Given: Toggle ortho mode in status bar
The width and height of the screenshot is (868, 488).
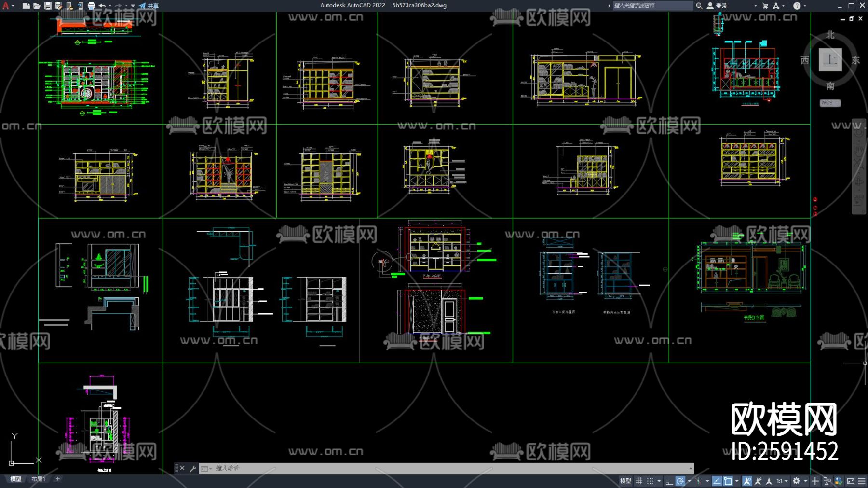Looking at the screenshot, I should click(669, 481).
